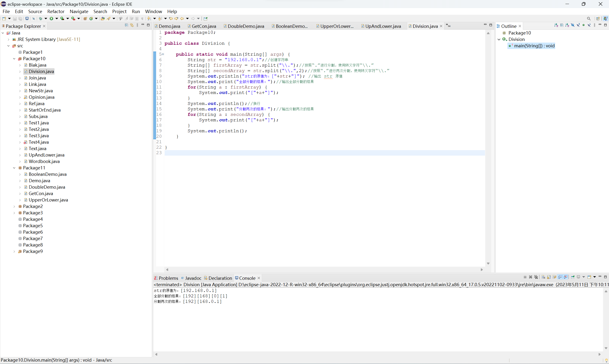This screenshot has width=609, height=364.
Task: Select the Java perspective icon
Action: 605,19
